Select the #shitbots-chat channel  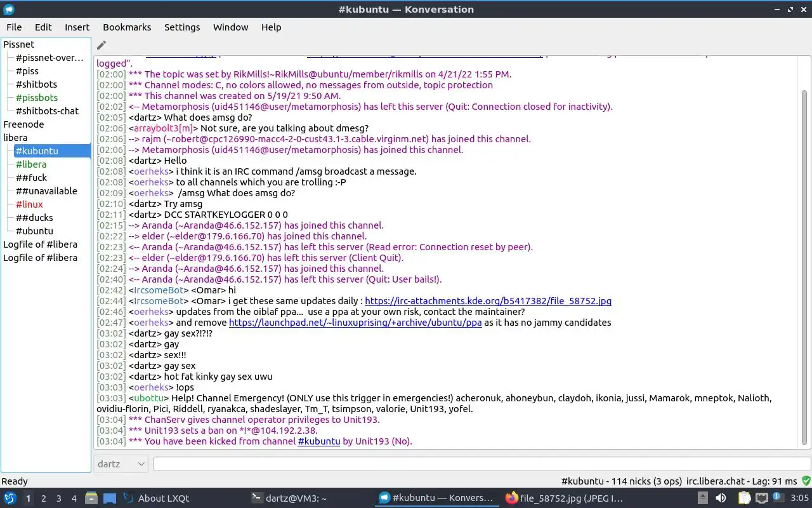[x=47, y=111]
